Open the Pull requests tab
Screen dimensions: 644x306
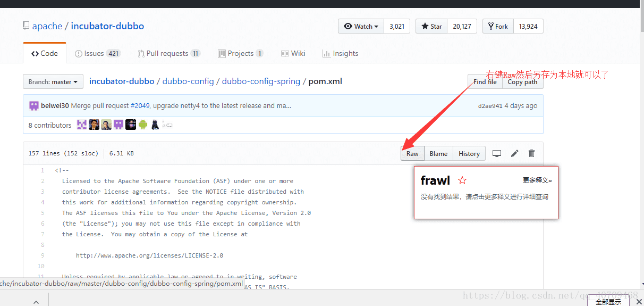point(168,53)
